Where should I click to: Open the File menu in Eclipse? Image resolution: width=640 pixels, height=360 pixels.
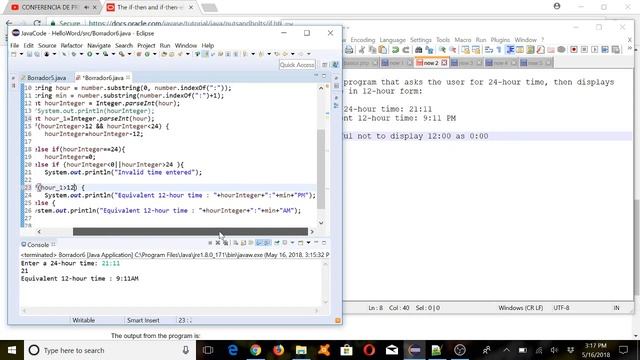pos(14,45)
